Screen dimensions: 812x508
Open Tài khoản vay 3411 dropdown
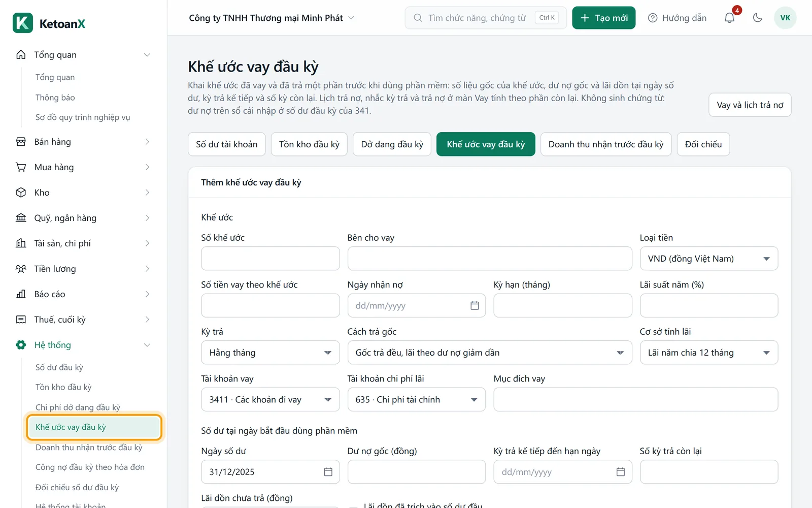click(270, 400)
